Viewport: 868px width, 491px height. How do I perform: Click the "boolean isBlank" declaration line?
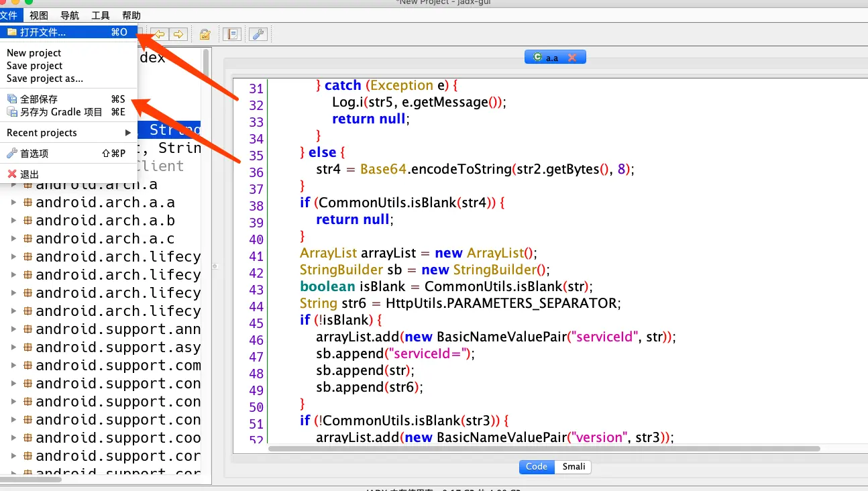(446, 286)
